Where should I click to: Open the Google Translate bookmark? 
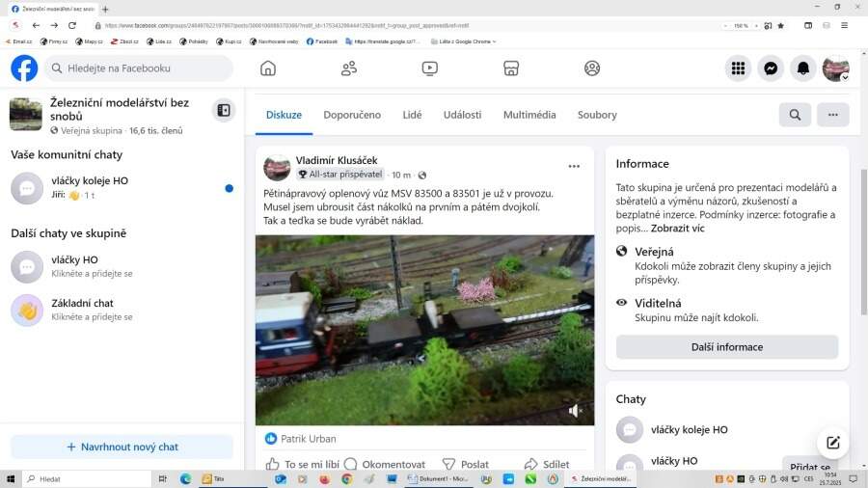click(383, 41)
